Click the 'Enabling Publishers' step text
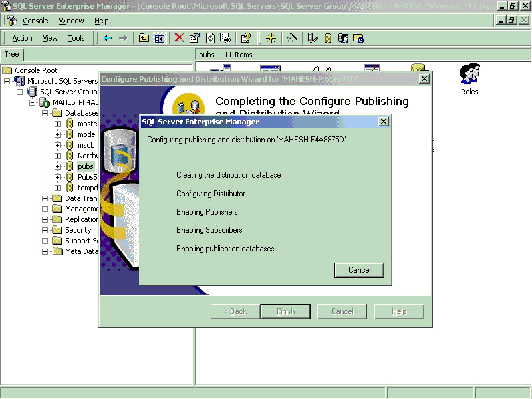532x399 pixels. click(x=207, y=212)
